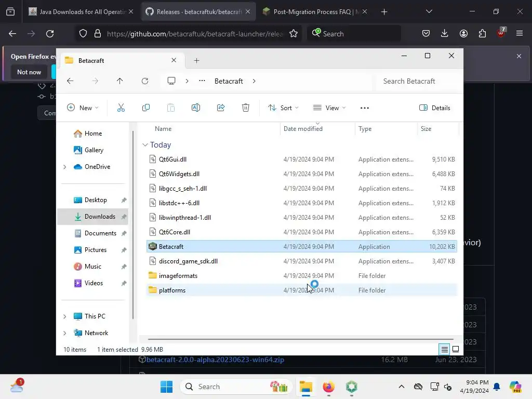Select Qt6Gui.dll file
The image size is (532, 399).
click(302, 159)
